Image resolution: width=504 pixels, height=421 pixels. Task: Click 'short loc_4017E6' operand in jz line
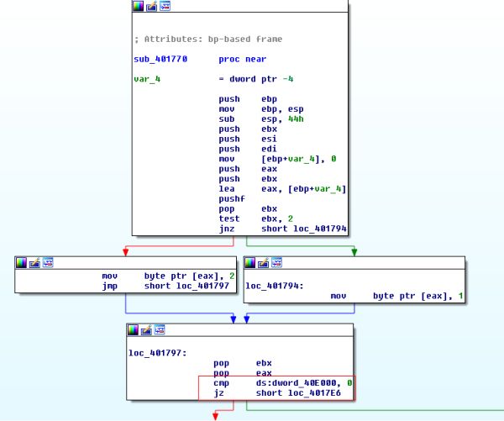click(298, 393)
